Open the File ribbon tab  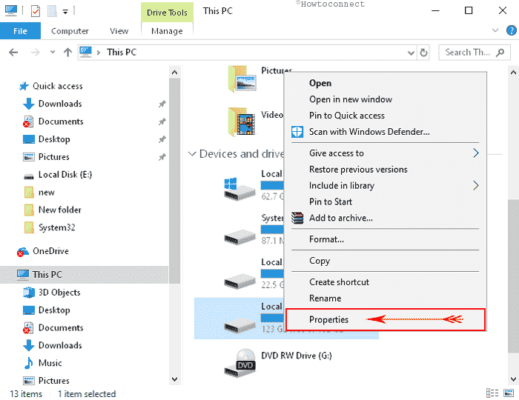pos(20,31)
